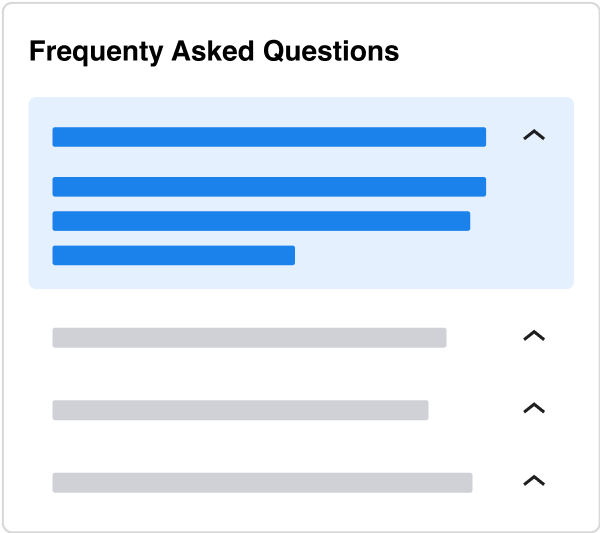Expand the last FAQ item chevron
Image resolution: width=600 pixels, height=533 pixels.
click(534, 482)
